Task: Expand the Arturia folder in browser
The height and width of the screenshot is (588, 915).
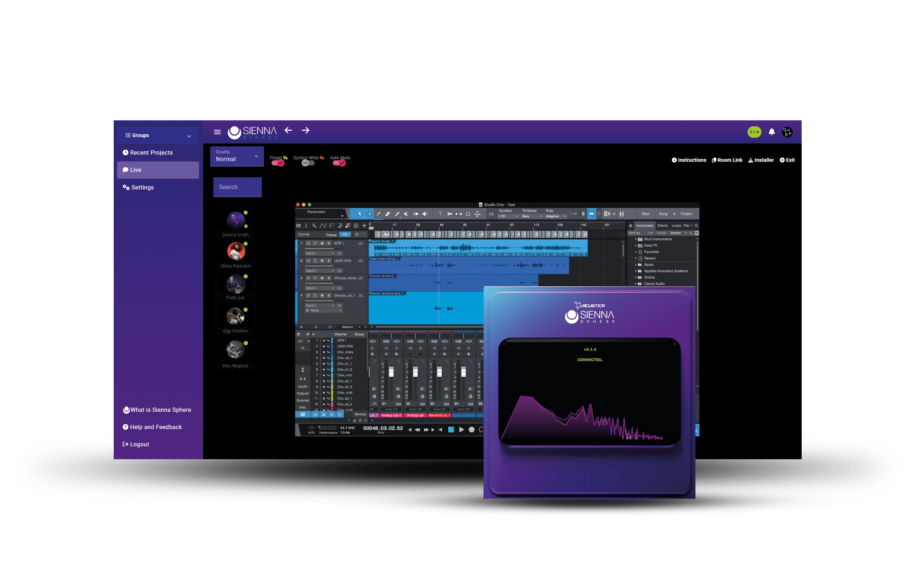Action: coord(636,278)
